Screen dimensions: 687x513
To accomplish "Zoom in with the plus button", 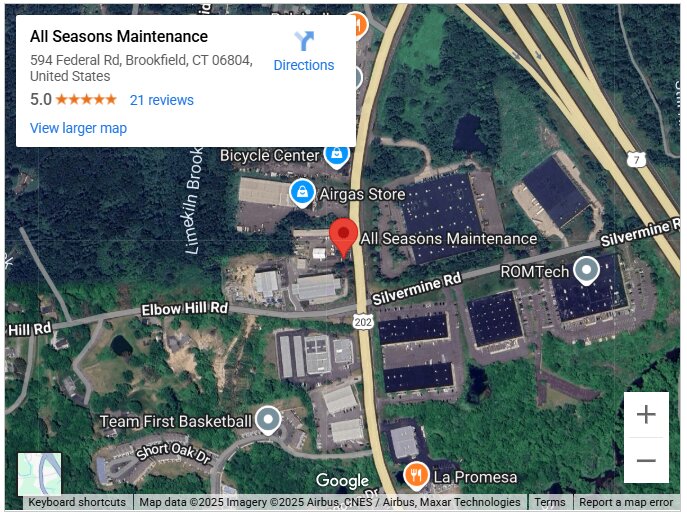I will [x=646, y=414].
